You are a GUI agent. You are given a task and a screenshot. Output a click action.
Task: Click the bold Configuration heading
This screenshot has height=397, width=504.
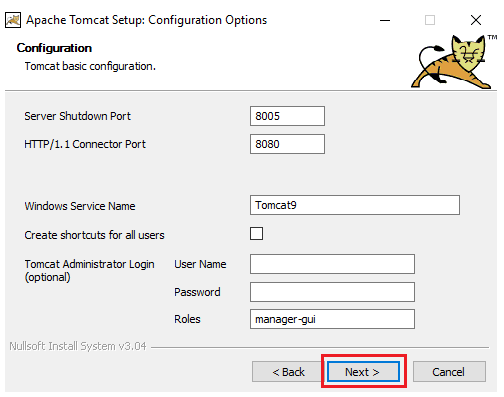click(x=54, y=48)
